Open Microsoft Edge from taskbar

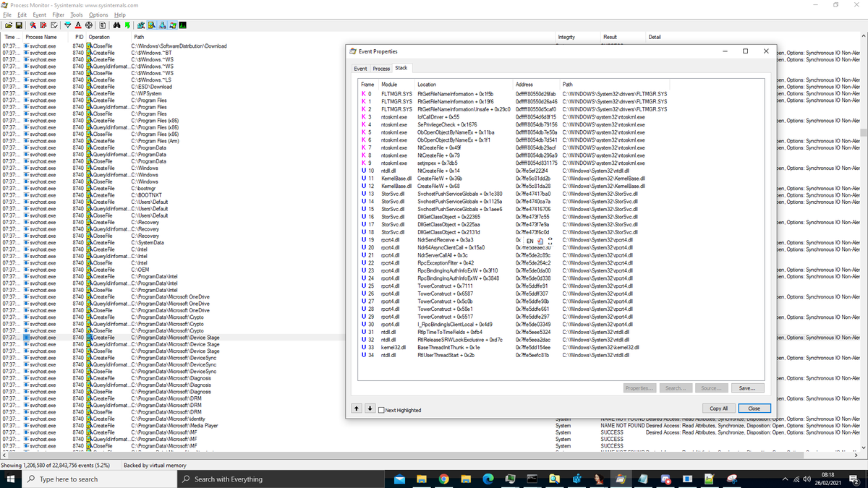click(x=488, y=479)
